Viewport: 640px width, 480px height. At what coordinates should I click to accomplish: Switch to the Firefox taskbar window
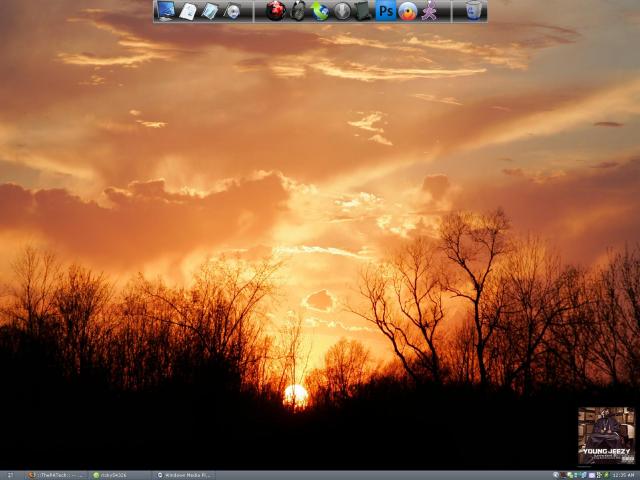(57, 475)
